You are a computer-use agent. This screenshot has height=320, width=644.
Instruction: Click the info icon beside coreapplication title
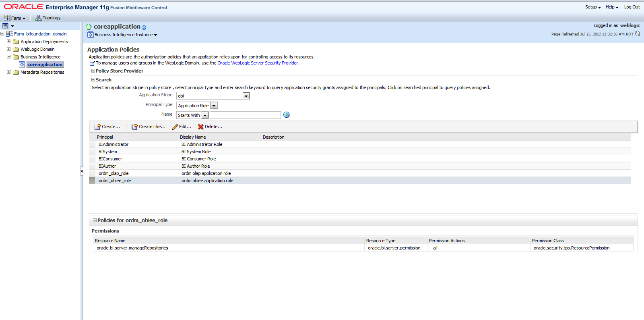[x=144, y=27]
